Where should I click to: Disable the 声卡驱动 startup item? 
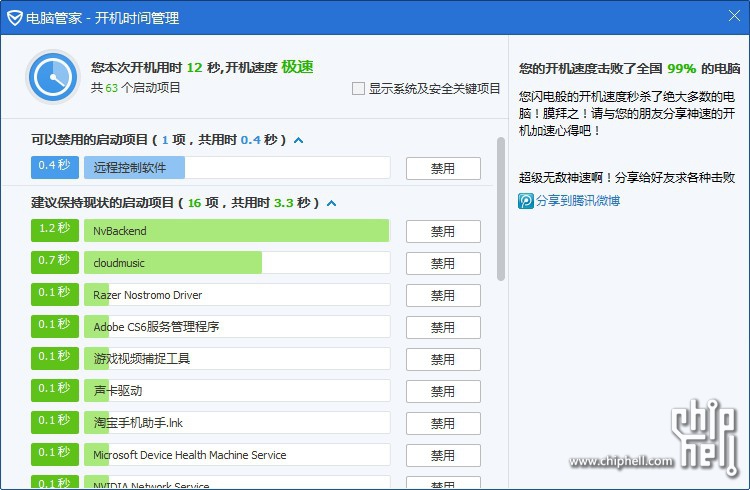pyautogui.click(x=443, y=392)
